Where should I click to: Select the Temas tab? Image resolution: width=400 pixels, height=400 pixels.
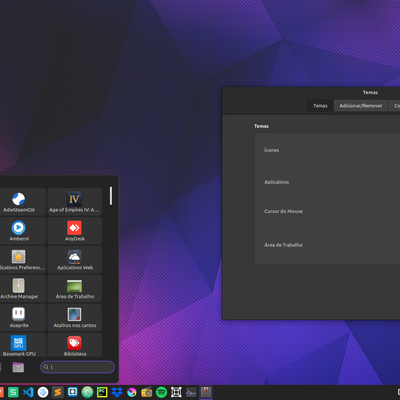click(x=320, y=106)
